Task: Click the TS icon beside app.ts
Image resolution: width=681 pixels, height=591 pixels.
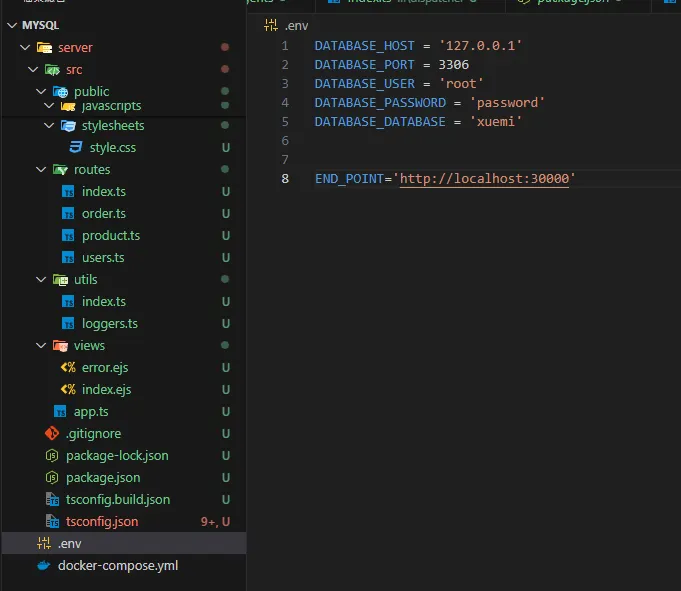Action: pos(60,412)
